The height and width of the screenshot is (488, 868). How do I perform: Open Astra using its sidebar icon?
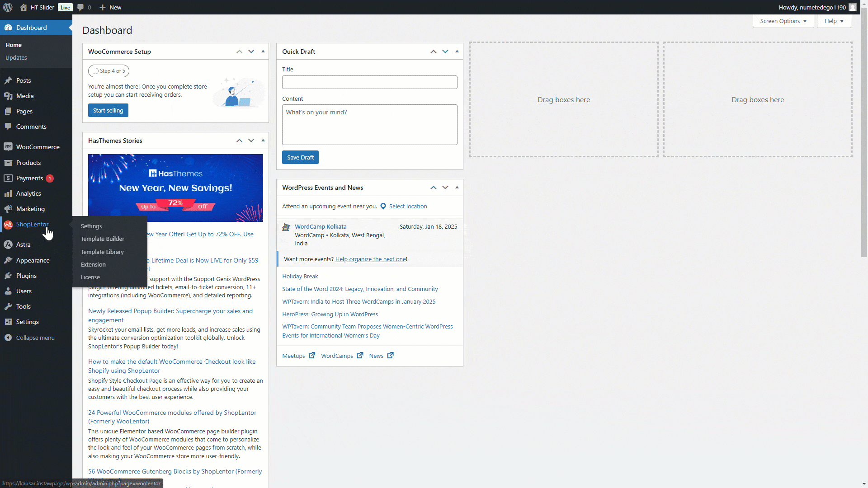(9, 244)
